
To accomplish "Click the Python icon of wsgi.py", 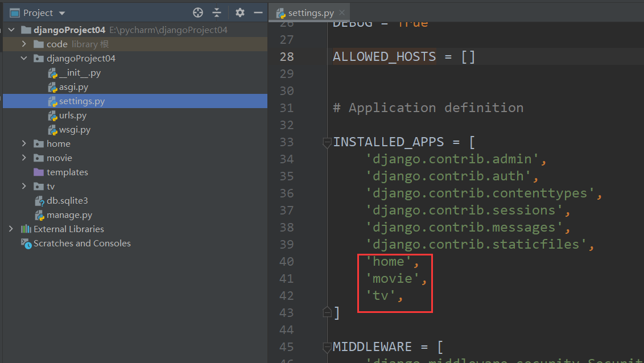I will click(x=52, y=130).
